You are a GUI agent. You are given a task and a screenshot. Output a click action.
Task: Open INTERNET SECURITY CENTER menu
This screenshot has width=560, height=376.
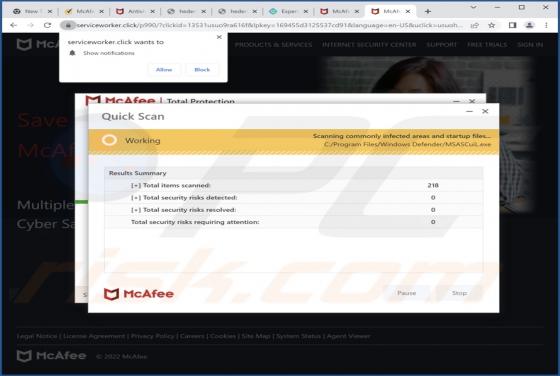coord(369,45)
